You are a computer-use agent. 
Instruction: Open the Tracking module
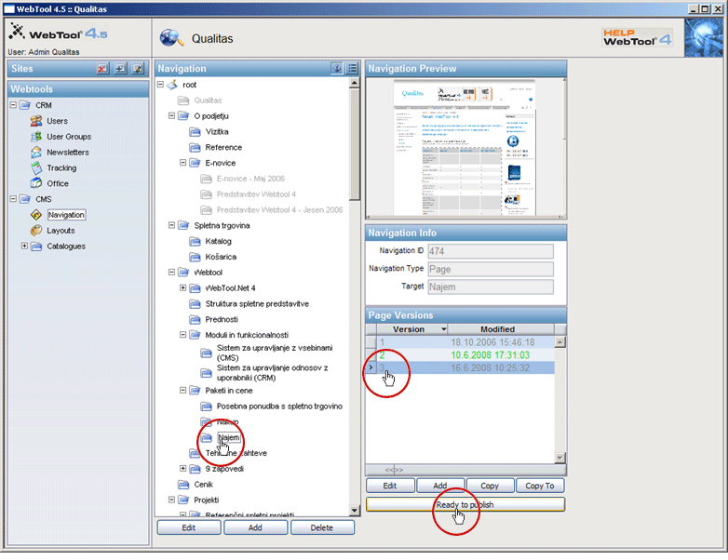tap(61, 168)
